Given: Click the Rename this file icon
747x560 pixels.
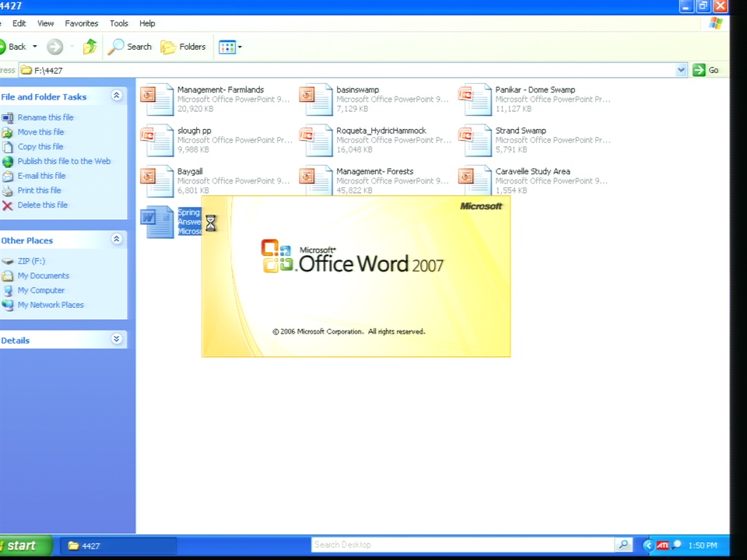Looking at the screenshot, I should click(8, 117).
